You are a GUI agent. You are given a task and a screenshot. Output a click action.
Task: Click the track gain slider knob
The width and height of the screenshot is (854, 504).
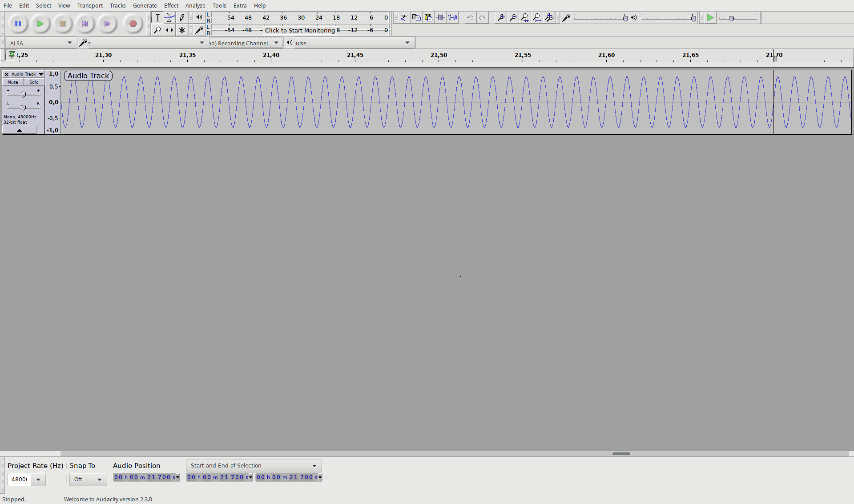point(23,94)
